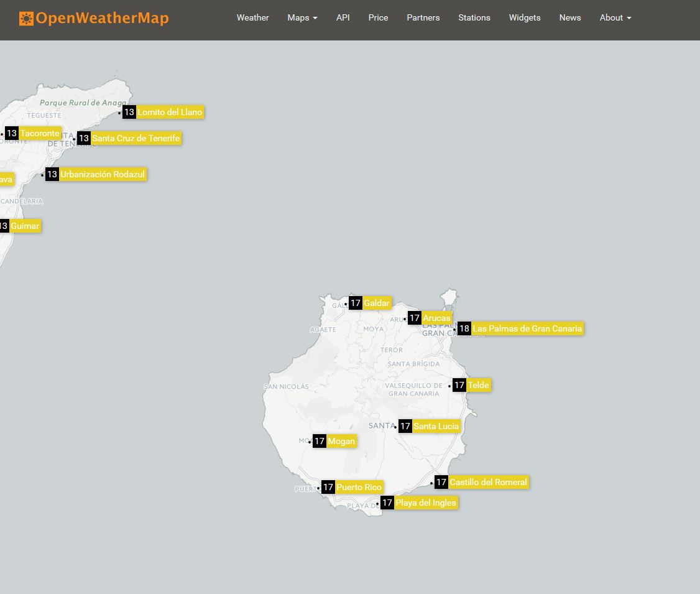The image size is (700, 594).
Task: Select the Telde weather label
Action: pos(478,385)
